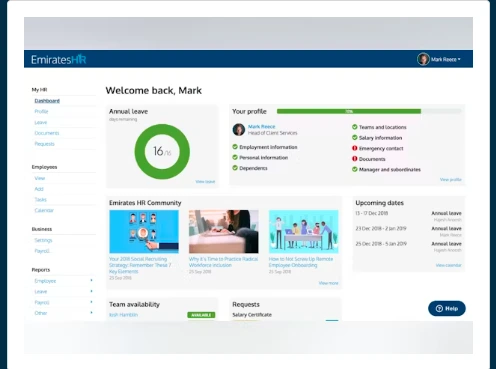The image size is (496, 369).
Task: Click Documents red warning icon
Action: click(355, 159)
